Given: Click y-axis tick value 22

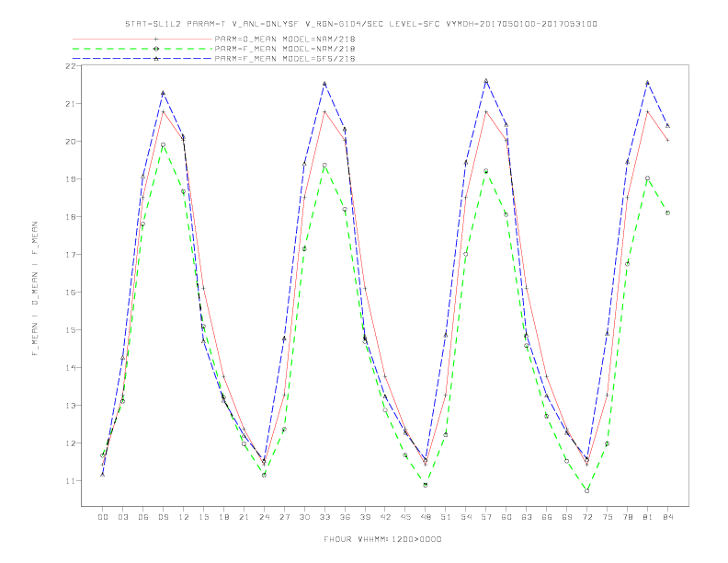Looking at the screenshot, I should (x=71, y=66).
